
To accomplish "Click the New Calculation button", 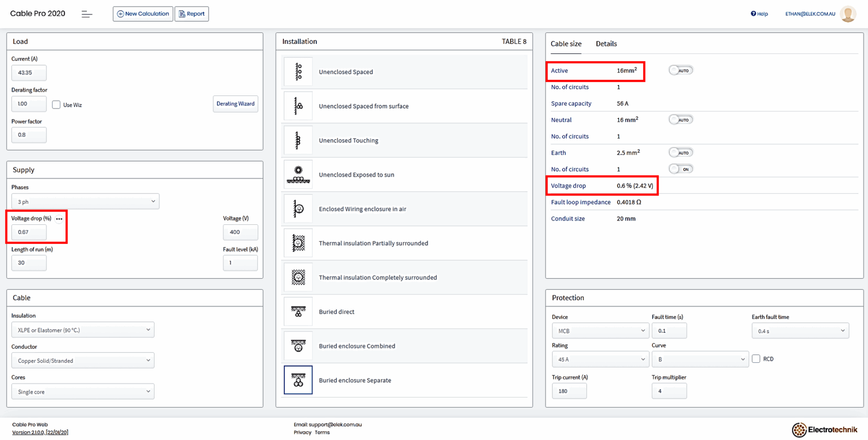I will 142,14.
